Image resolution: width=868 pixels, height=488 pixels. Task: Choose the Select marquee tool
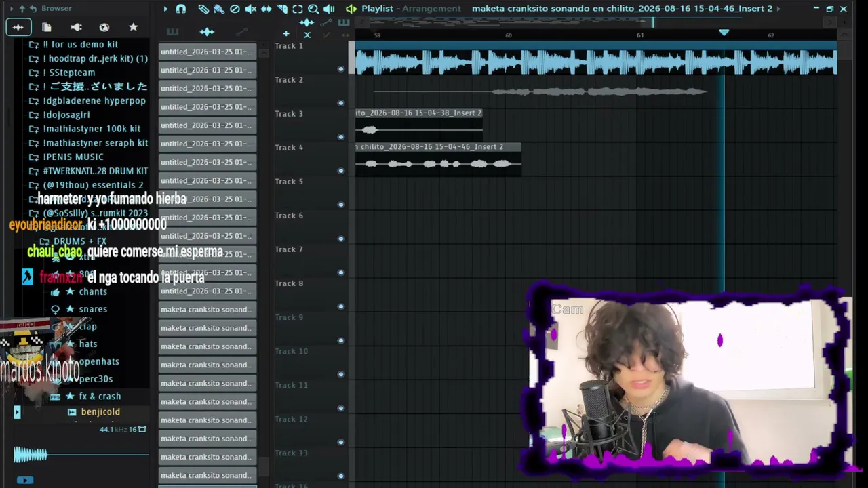(x=298, y=9)
